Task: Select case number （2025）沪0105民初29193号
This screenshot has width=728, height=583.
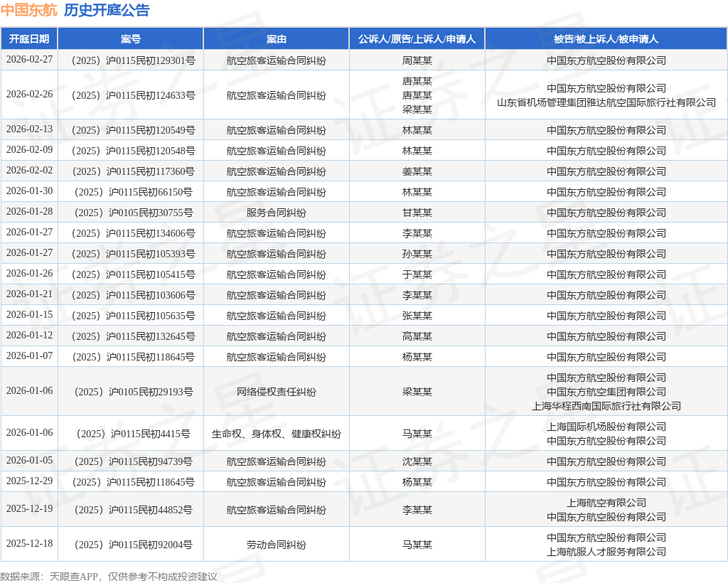Action: [131, 392]
